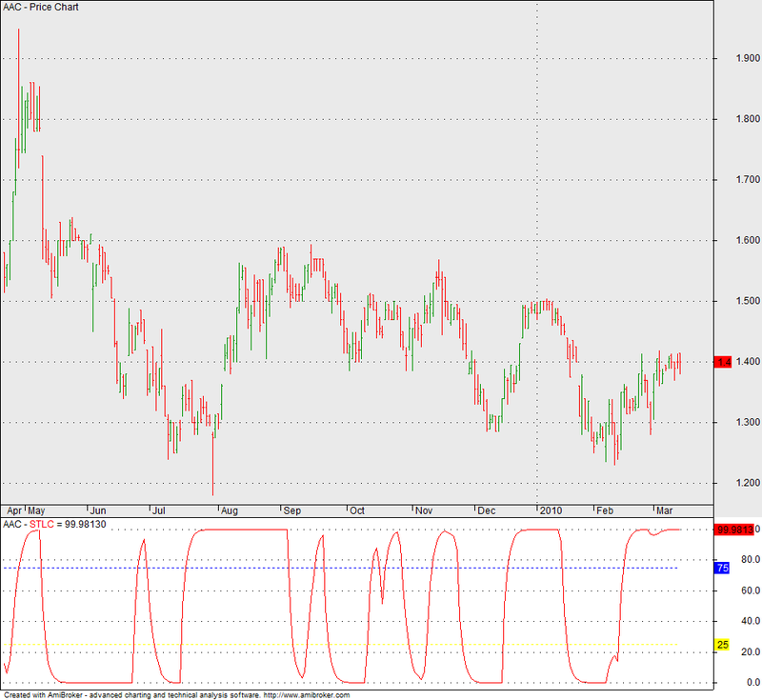This screenshot has height=700, width=762.
Task: Select the Jul label on the date axis
Action: tap(159, 510)
